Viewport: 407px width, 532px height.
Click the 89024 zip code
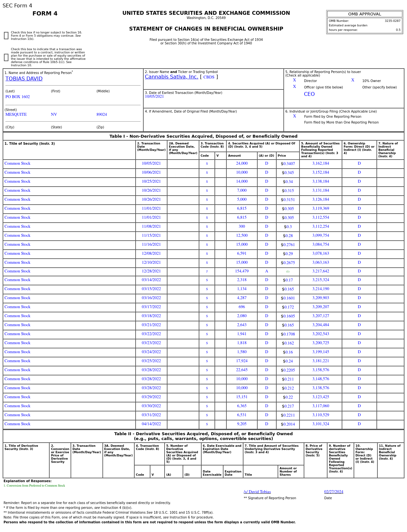coord(102,115)
